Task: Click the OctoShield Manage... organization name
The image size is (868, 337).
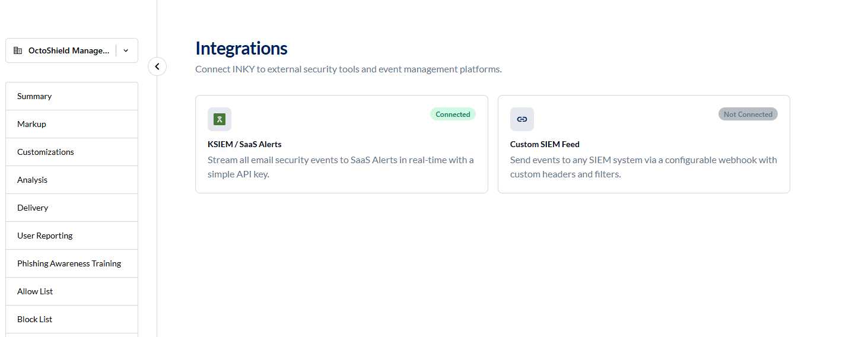Action: pyautogui.click(x=69, y=50)
